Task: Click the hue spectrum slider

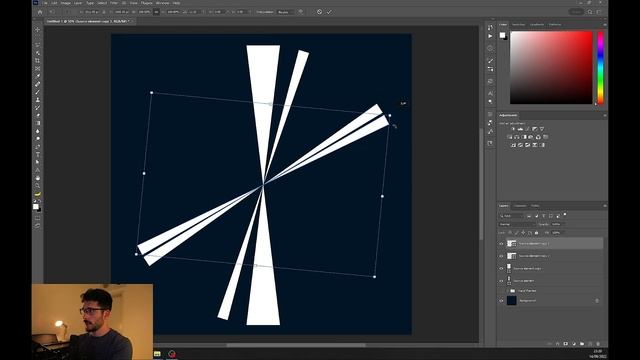Action: click(600, 68)
